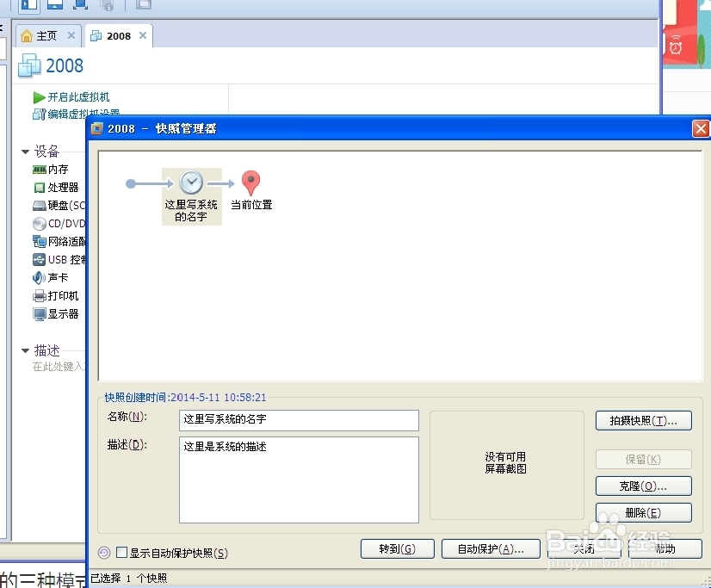The image size is (711, 588).
Task: Click the 内存 memory device icon
Action: (39, 170)
